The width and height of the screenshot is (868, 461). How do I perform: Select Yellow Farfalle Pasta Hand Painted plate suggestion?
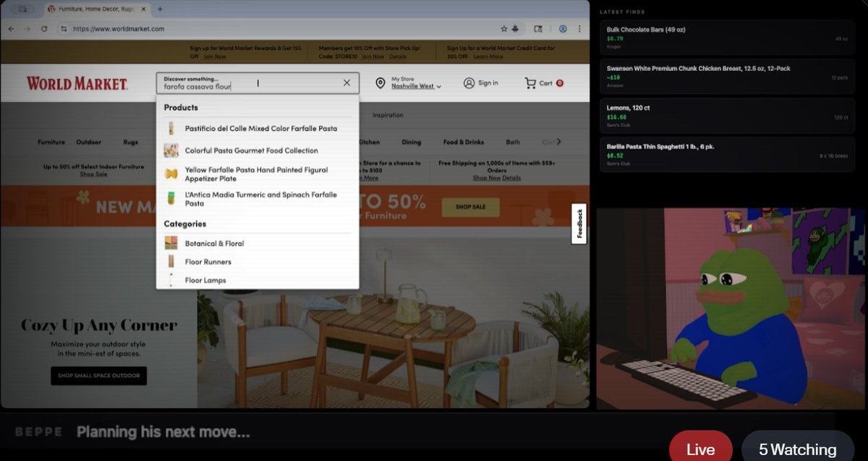tap(258, 174)
